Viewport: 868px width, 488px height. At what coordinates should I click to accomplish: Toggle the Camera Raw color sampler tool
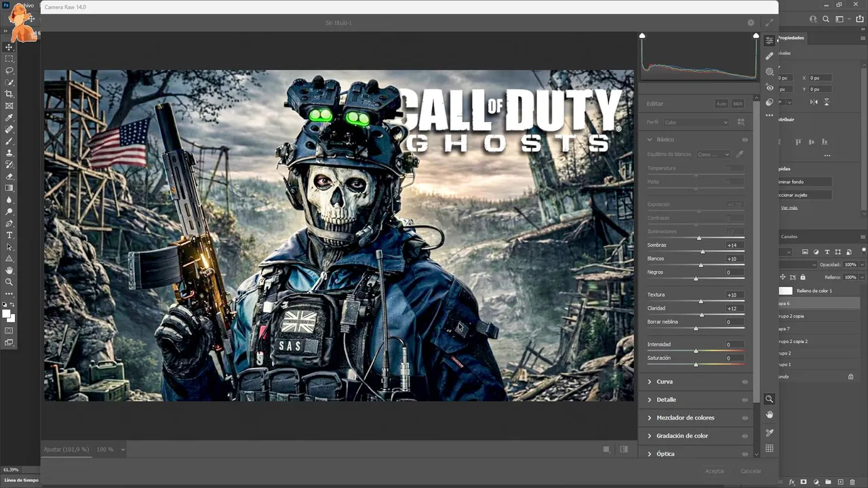point(769,432)
